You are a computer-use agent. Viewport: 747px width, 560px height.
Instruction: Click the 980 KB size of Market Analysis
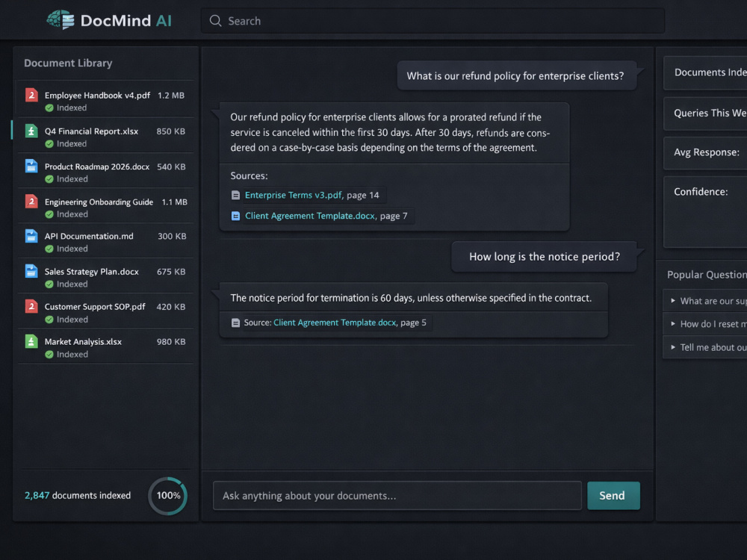pos(171,341)
